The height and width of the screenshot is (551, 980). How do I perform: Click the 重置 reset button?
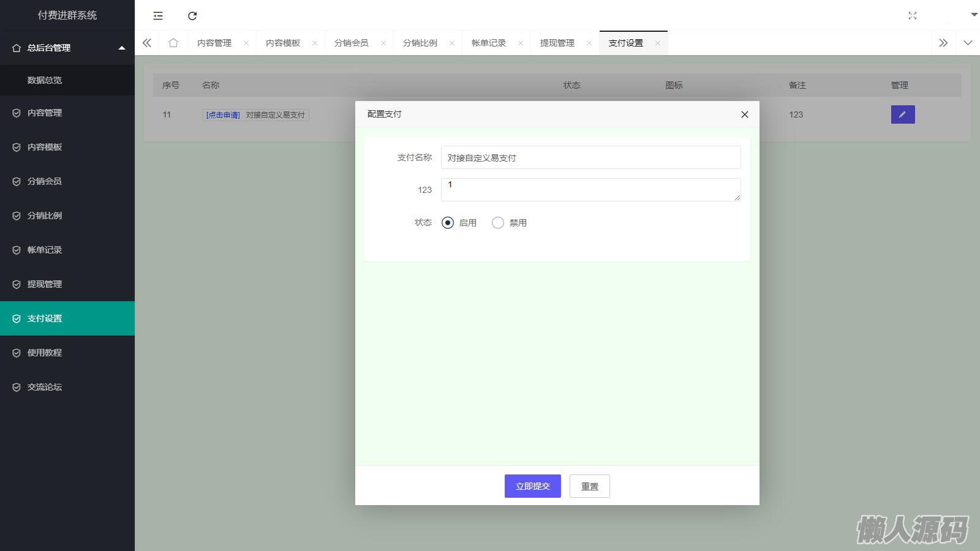589,486
